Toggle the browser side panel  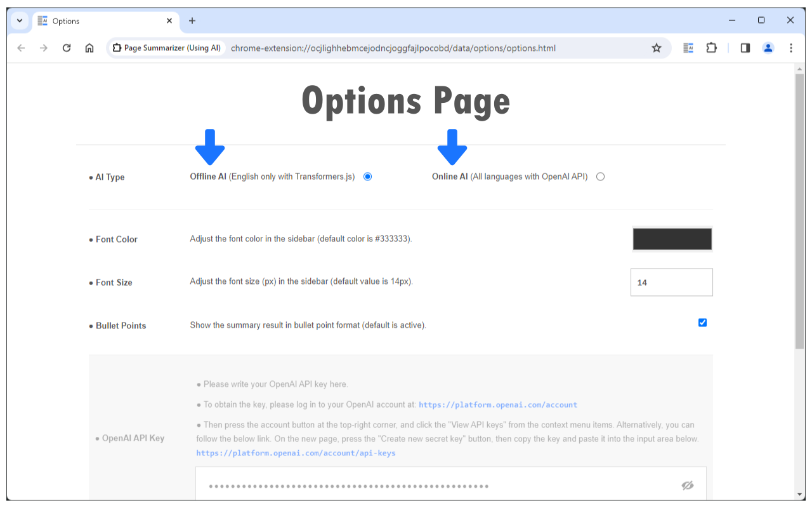tap(745, 48)
